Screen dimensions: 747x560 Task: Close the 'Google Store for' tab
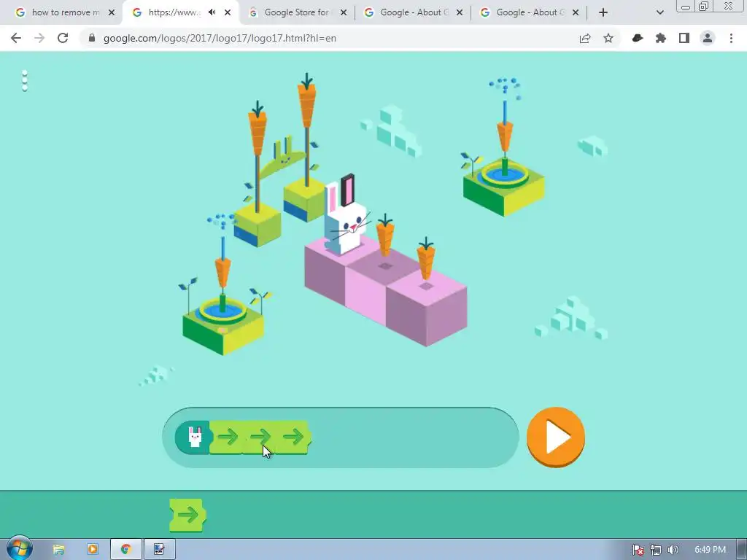pyautogui.click(x=344, y=12)
